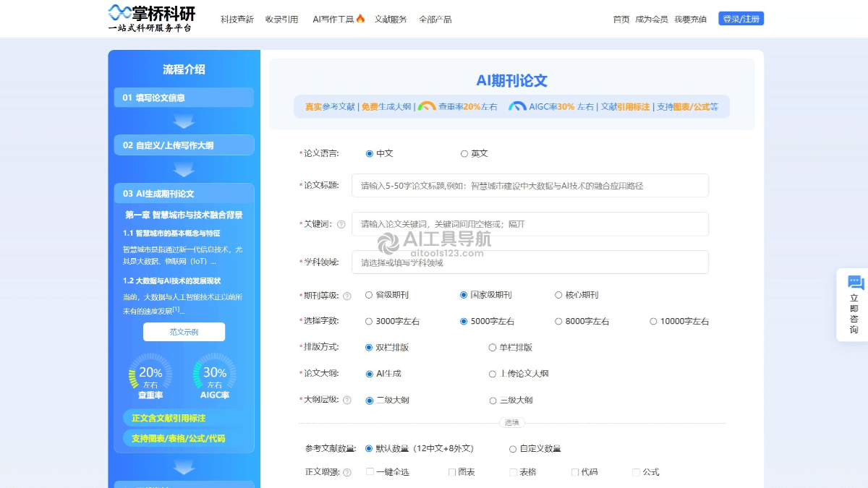Screen dimensions: 868x488
Task: Choose 核心期刊 journal level
Action: (x=558, y=295)
